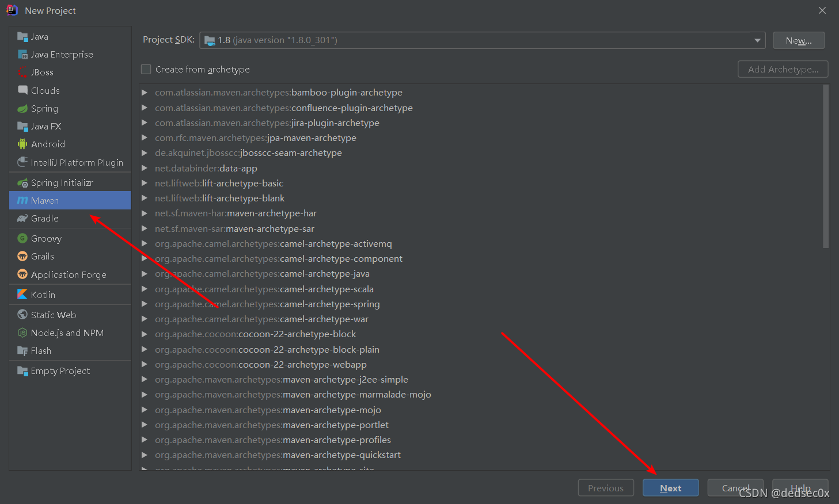Pick the Kotlin icon
Screen dimensions: 839x504
[22, 294]
